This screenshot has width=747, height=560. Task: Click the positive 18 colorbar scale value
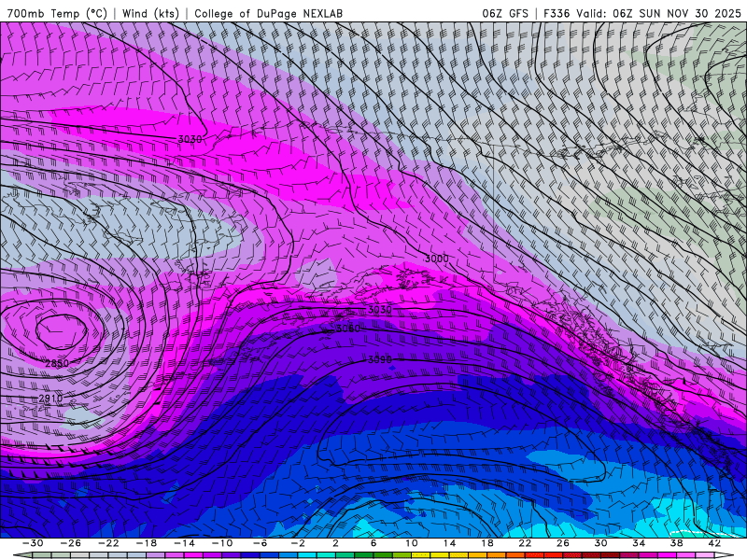click(x=486, y=543)
